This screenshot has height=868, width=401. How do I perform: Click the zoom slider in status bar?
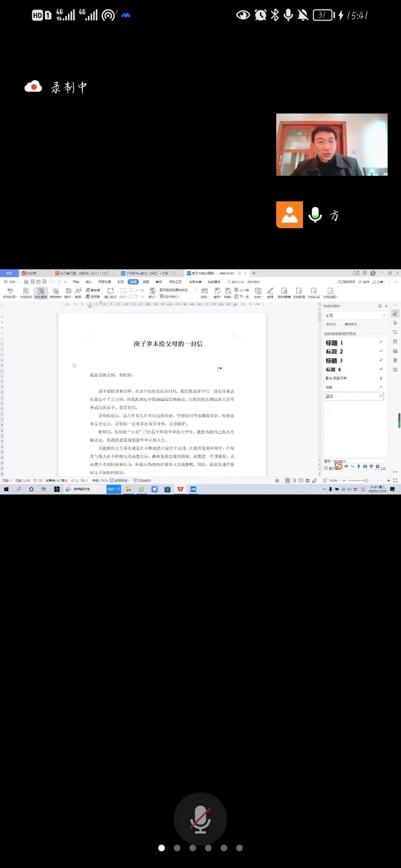[366, 481]
